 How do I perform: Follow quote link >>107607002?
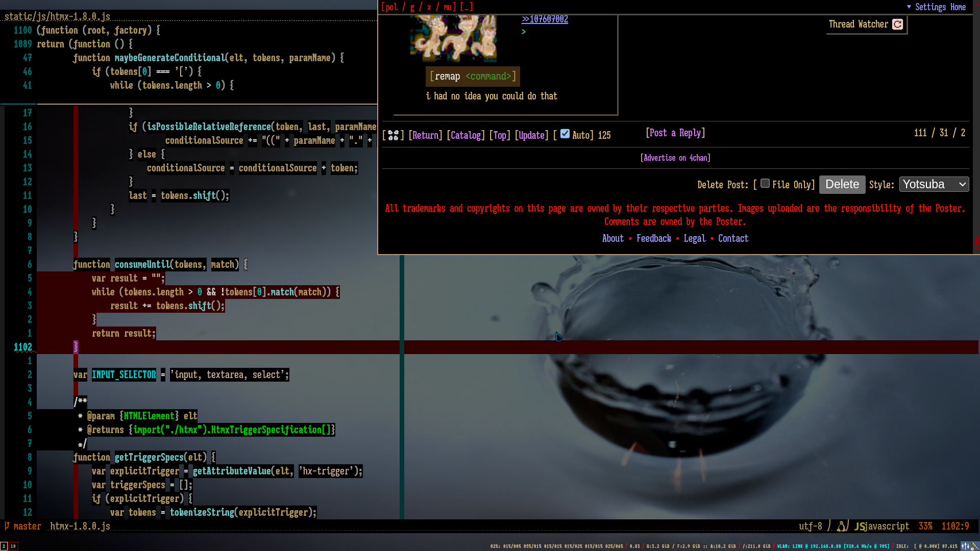pos(545,19)
